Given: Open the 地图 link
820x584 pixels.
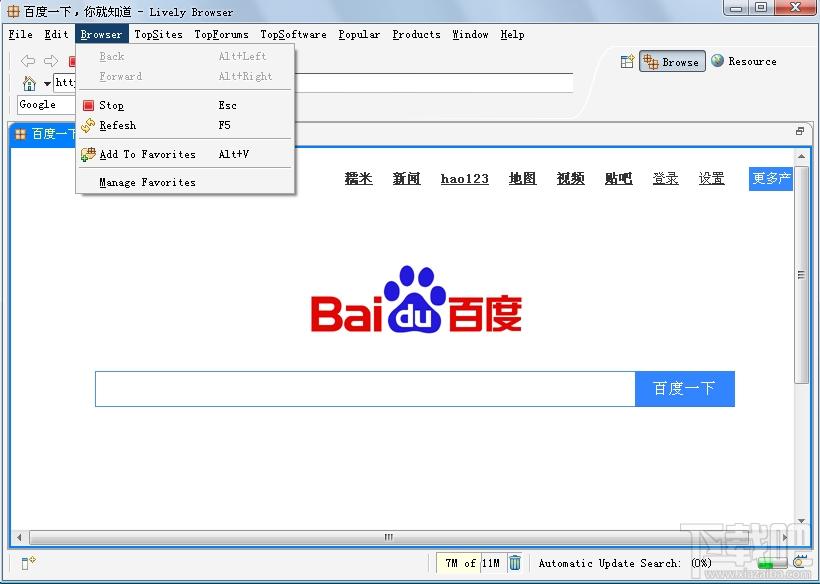Looking at the screenshot, I should tap(522, 179).
